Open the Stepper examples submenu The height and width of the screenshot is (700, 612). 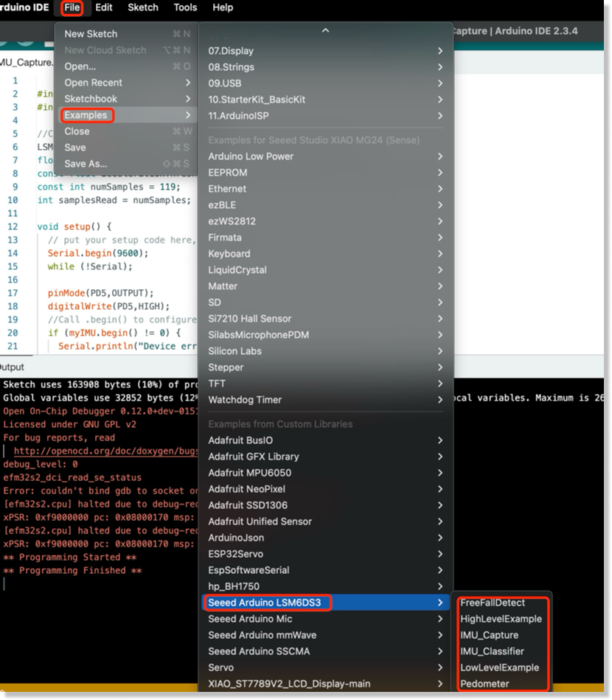click(325, 367)
